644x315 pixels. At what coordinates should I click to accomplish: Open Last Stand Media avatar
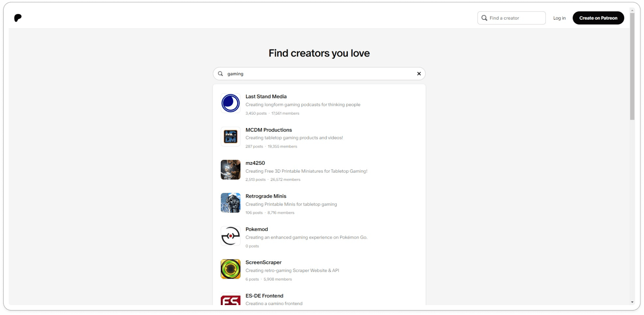230,103
